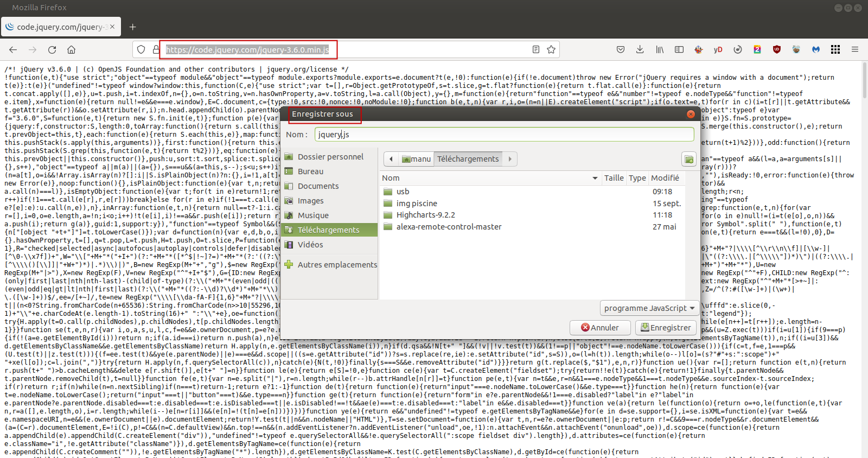Viewport: 868px width, 458px height.
Task: Select the Highcharts-9.2.2 folder
Action: point(532,215)
